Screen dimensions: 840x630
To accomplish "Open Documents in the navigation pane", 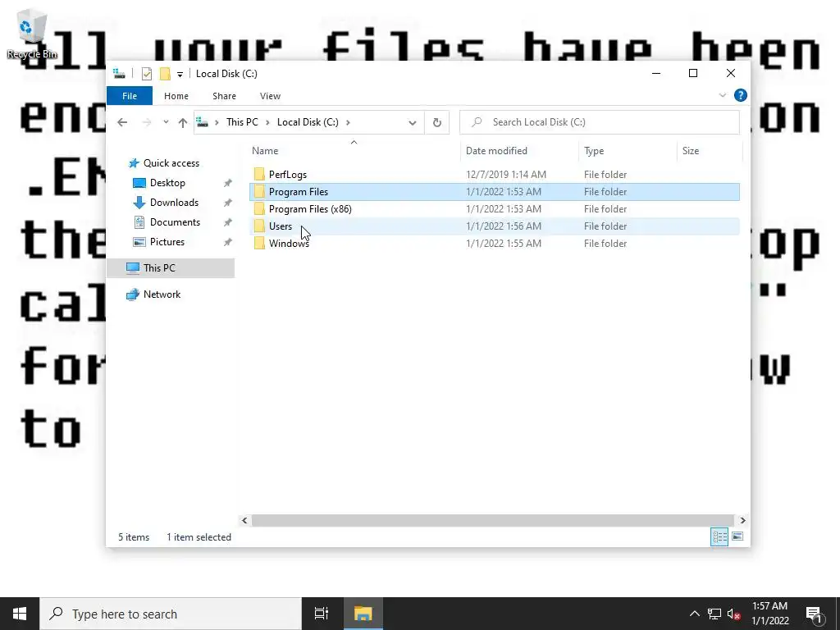I will point(175,222).
